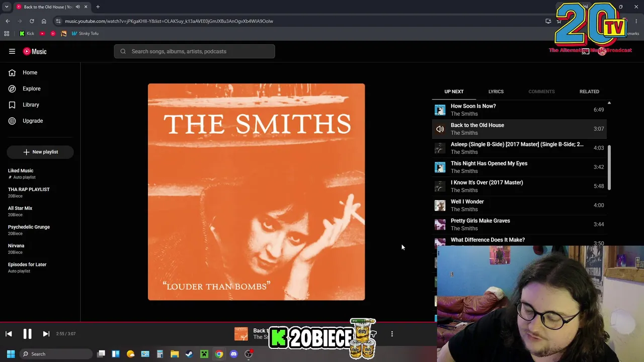Skip to the previous track
This screenshot has height=362, width=644.
click(9, 334)
